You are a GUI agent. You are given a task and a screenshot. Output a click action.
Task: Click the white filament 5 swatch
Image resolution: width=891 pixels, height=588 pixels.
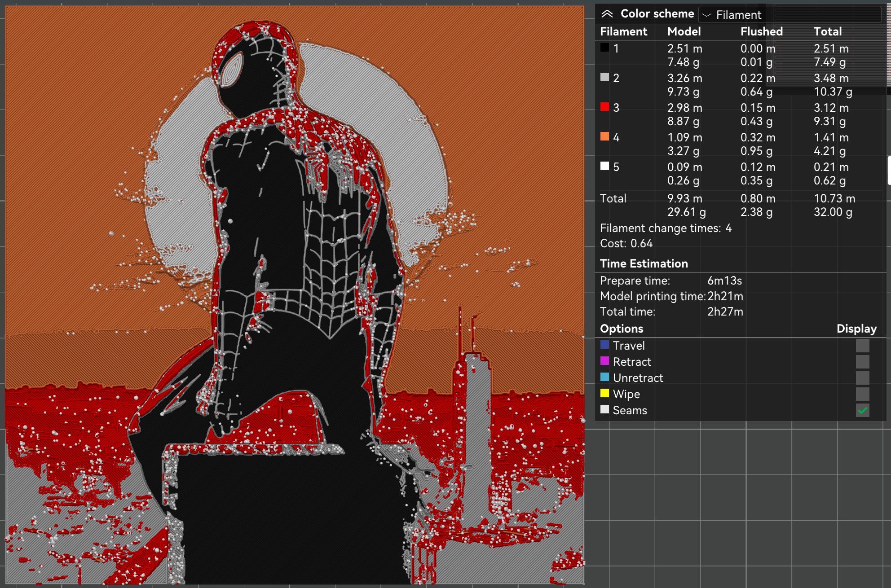click(x=604, y=167)
